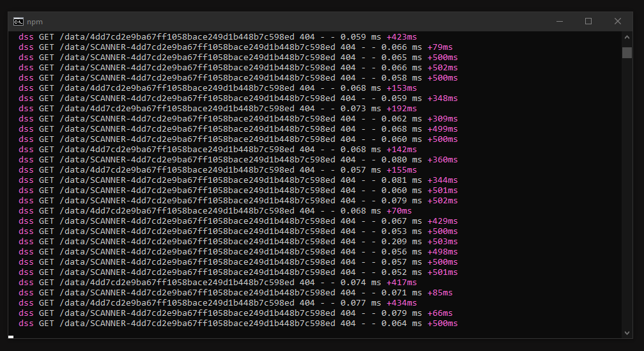Select the '+429ms' delta text
This screenshot has width=644, height=351.
coord(442,221)
